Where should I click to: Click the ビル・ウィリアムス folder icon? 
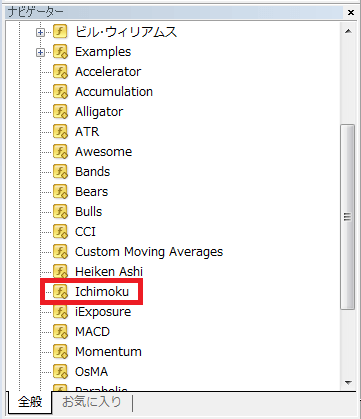[60, 32]
